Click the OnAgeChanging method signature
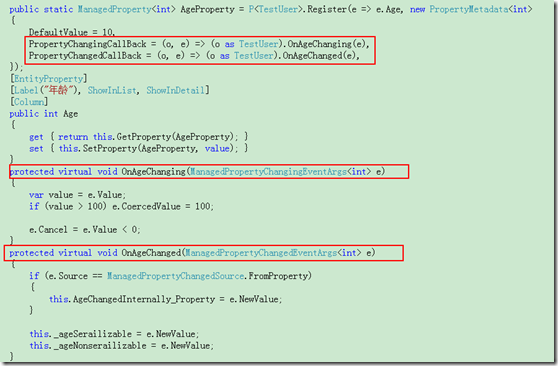The height and width of the screenshot is (366, 558). 197,172
